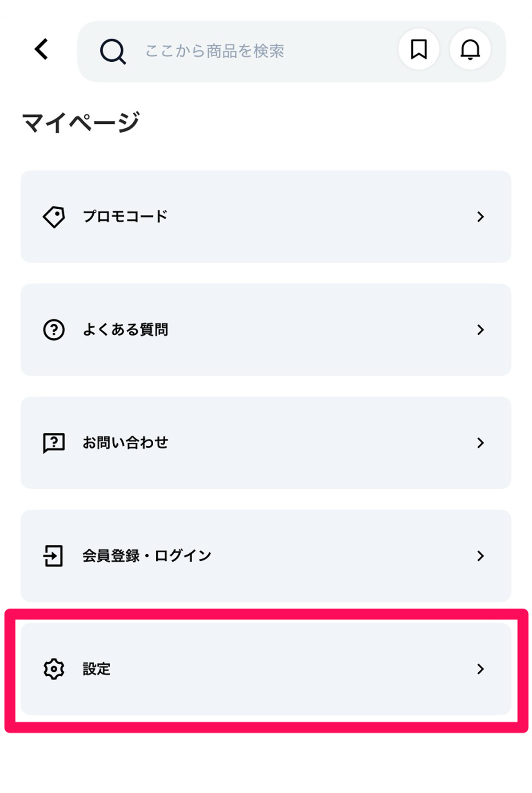Click the inquiry speech bubble icon
The width and height of the screenshot is (532, 793).
pos(54,443)
